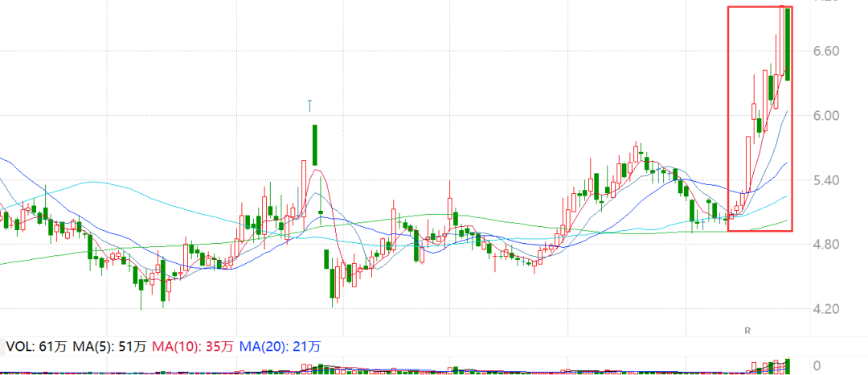Image resolution: width=868 pixels, height=375 pixels.
Task: Click the tallest green volume bar at right
Action: [x=788, y=366]
